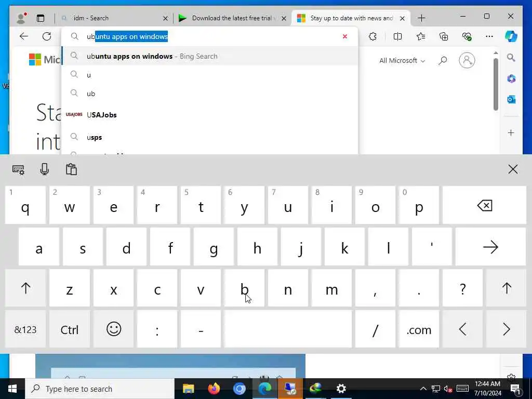Open the Windows Start menu
Screen dimensions: 532x399
tap(12, 389)
